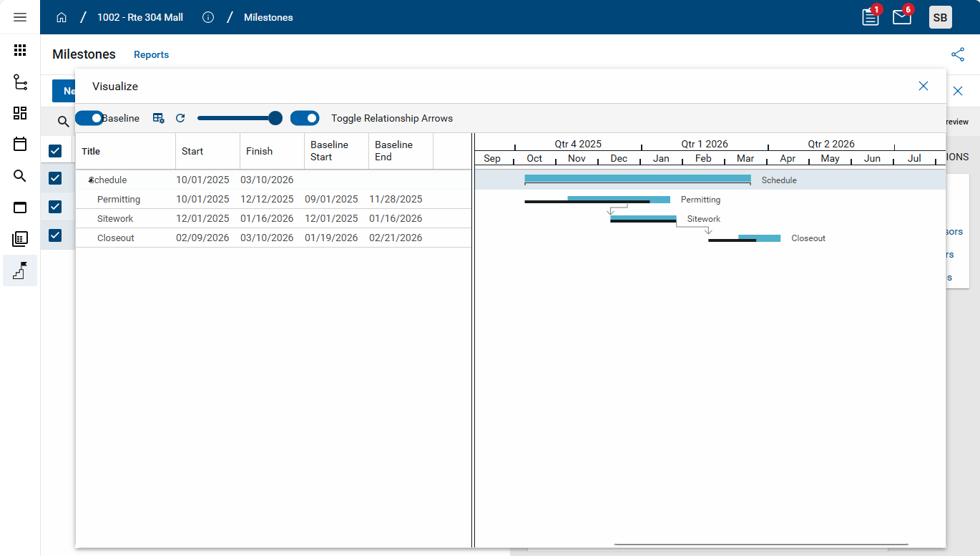
Task: Collapse the Schedule tree row
Action: (91, 180)
